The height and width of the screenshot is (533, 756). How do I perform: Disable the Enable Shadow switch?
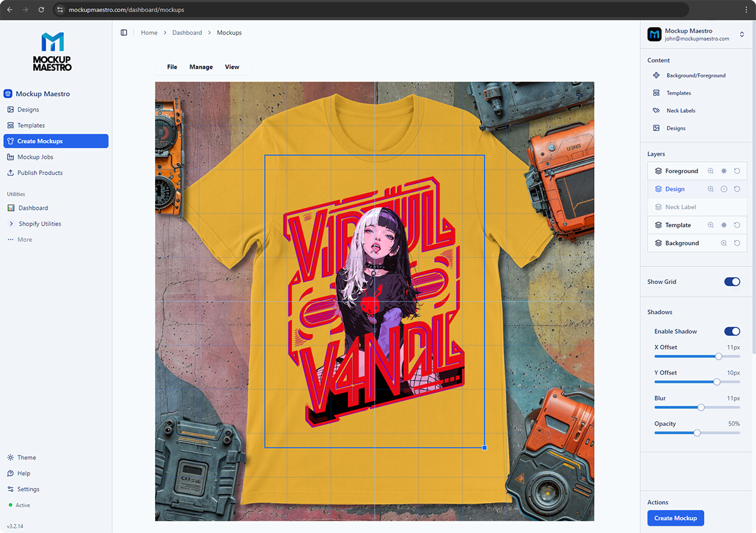[732, 331]
